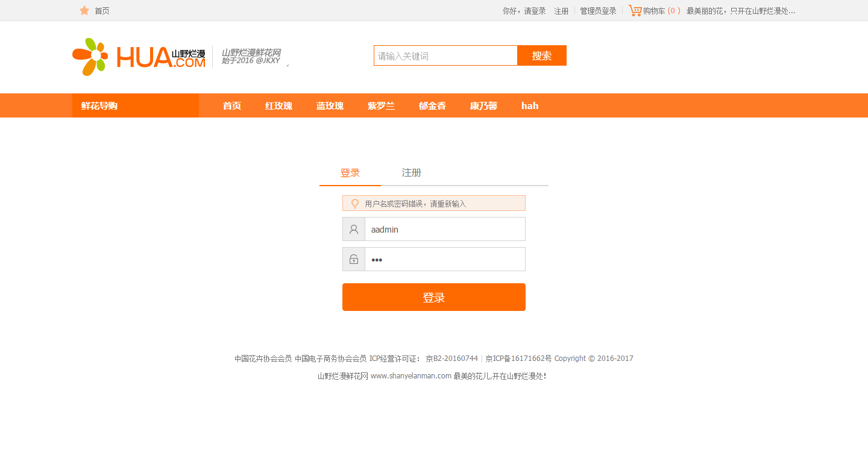Click the username field containing aadmin
The width and height of the screenshot is (868, 467).
445,229
